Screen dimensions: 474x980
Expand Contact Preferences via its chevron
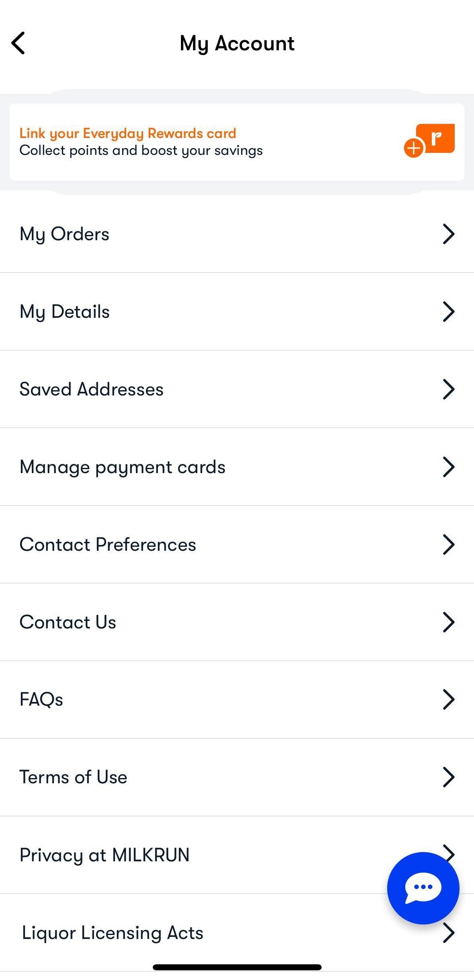[448, 545]
